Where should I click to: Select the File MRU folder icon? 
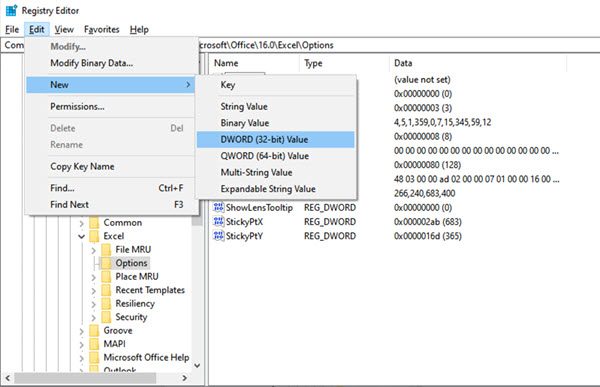[x=106, y=250]
